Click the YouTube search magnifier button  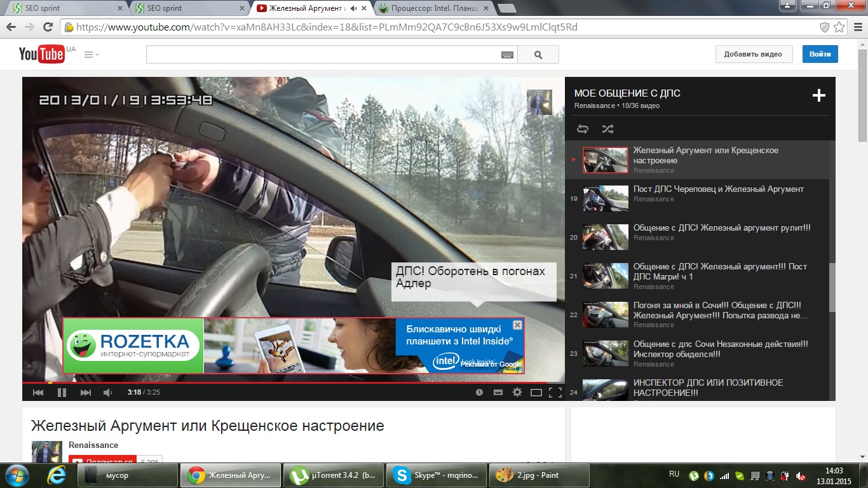coord(538,55)
